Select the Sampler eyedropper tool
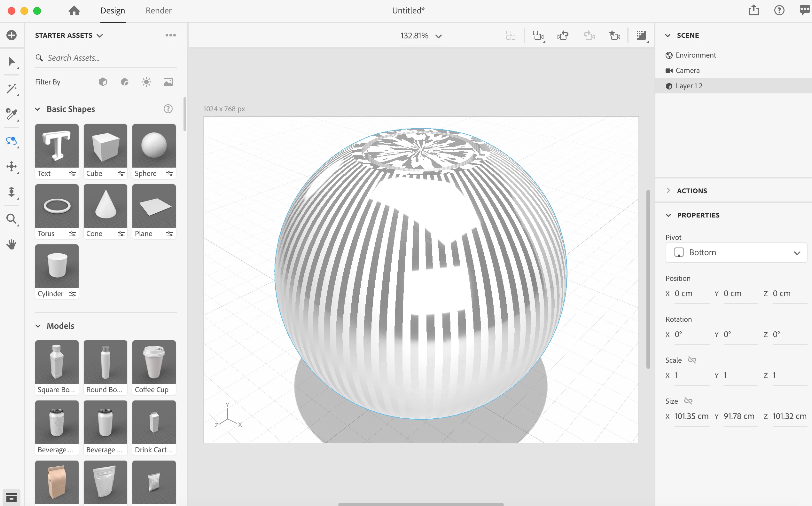 12,114
